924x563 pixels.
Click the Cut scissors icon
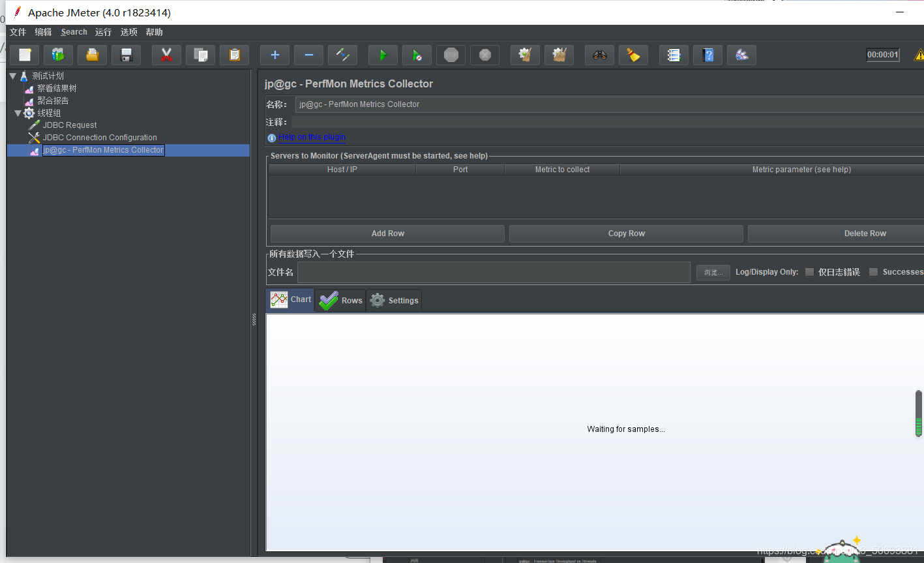click(x=167, y=55)
